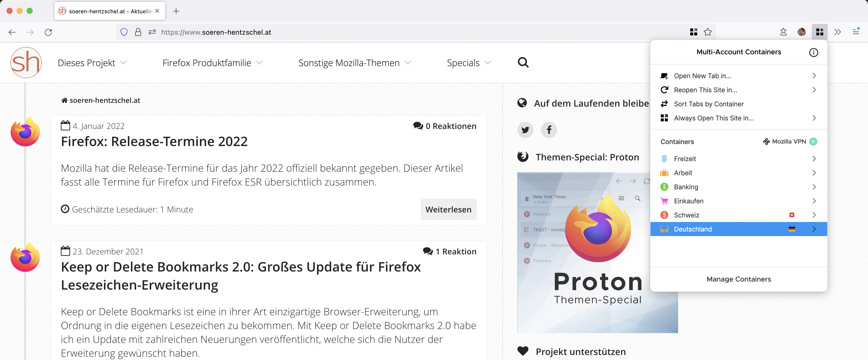Viewport: 868px width, 360px height.
Task: Click the Manage Containers button
Action: pos(739,279)
